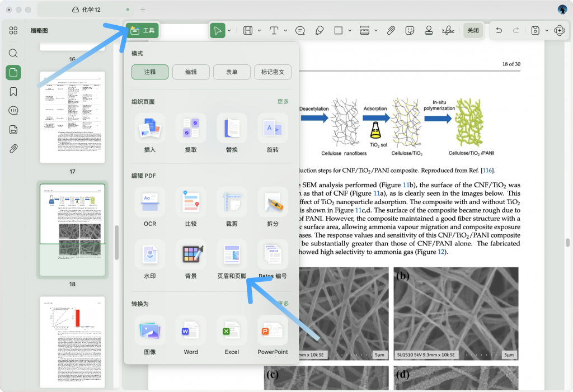Expand the highlight tool dropdown arrow
This screenshot has height=392, width=573.
[259, 31]
